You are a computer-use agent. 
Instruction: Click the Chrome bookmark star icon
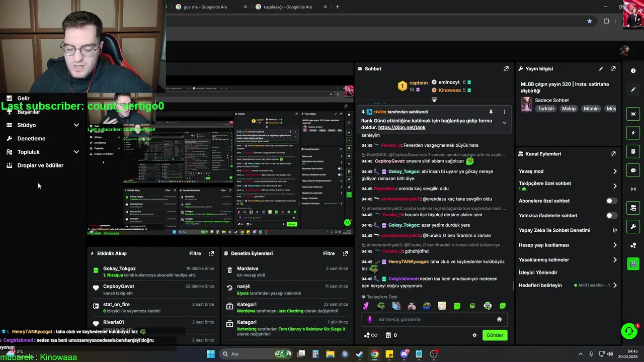589,21
